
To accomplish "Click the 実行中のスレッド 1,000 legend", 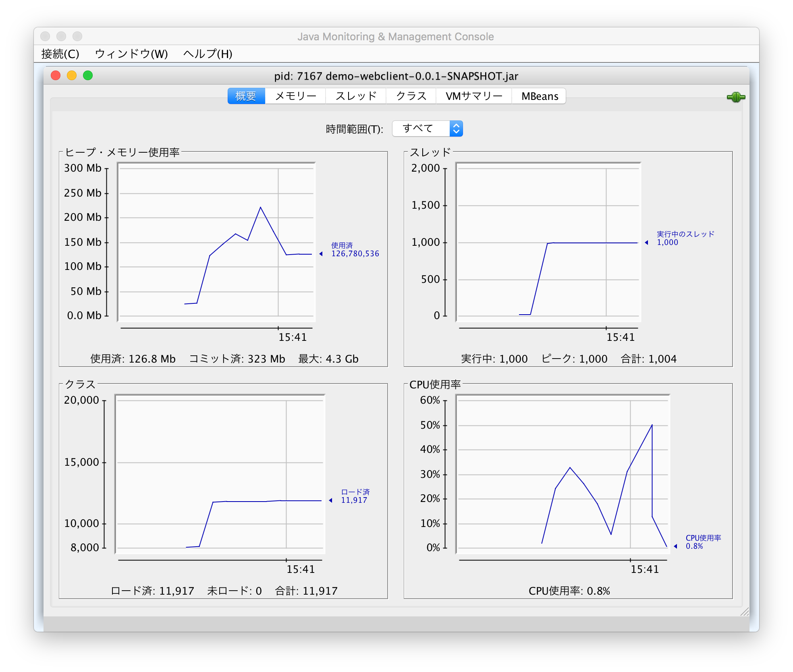I will click(x=685, y=238).
